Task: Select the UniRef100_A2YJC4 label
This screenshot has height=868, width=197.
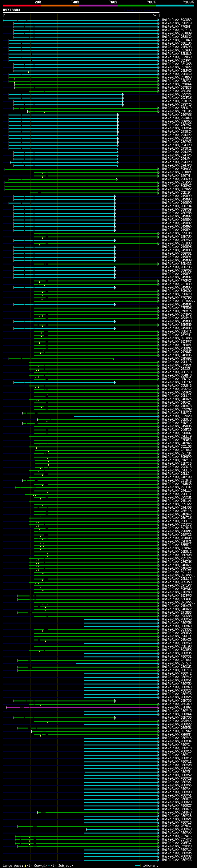Action: 177,558
